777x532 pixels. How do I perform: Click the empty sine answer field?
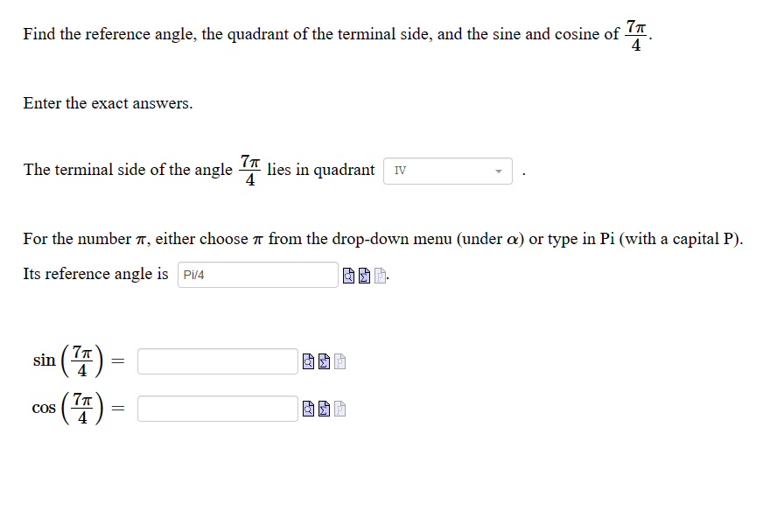pos(217,360)
